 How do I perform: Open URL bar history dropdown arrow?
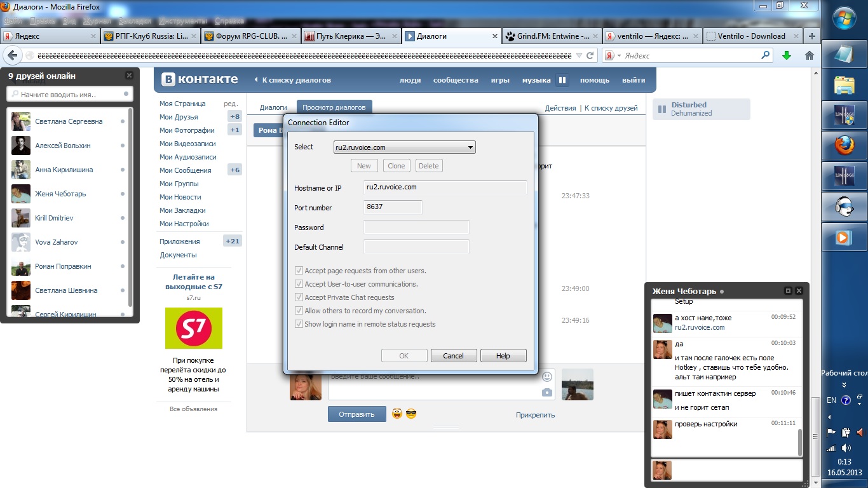point(578,56)
